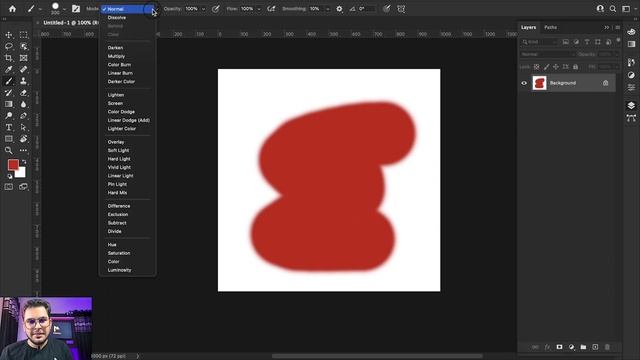Choose Dissolve blend mode
The width and height of the screenshot is (640, 360).
click(117, 18)
